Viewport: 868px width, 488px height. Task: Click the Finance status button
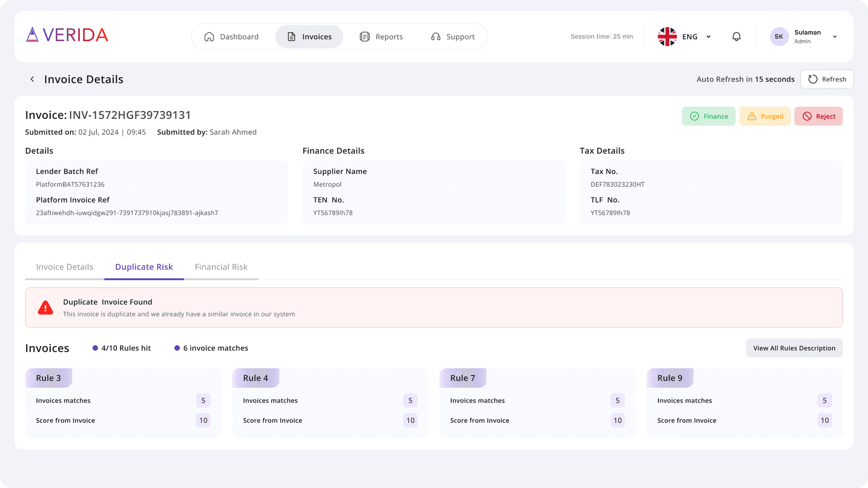709,116
